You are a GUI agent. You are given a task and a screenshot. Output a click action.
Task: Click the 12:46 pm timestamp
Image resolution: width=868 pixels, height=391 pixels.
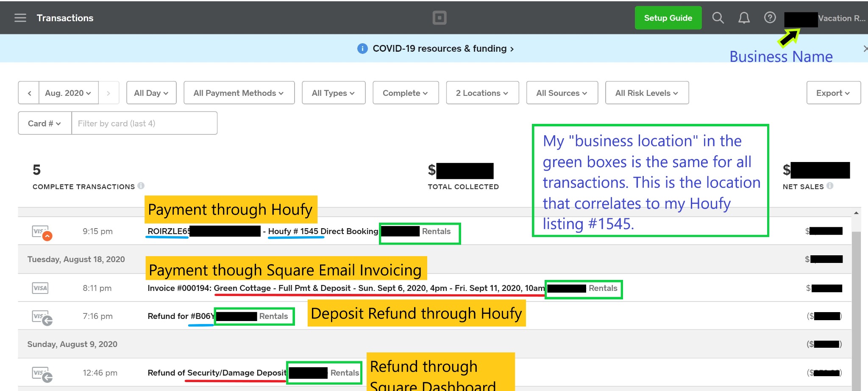100,373
